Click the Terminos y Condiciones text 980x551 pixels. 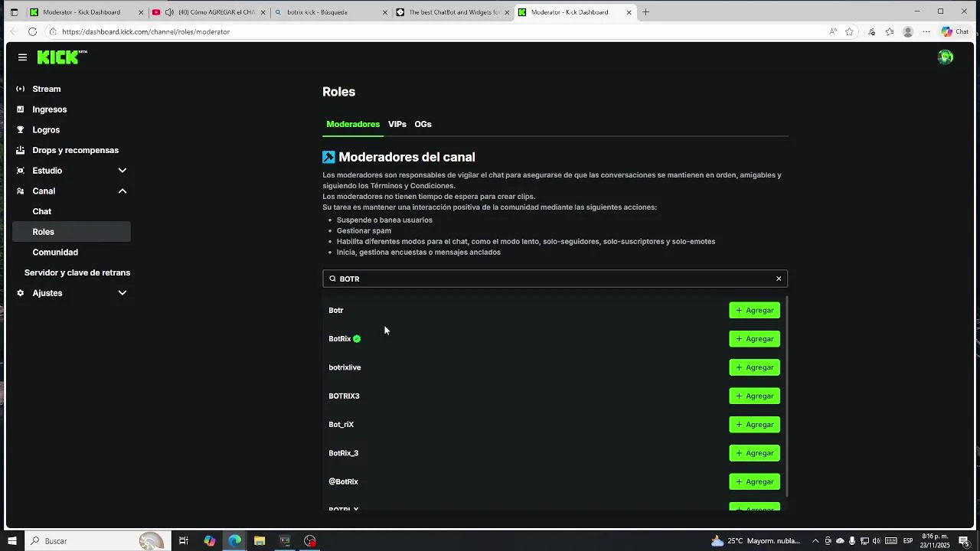click(410, 186)
